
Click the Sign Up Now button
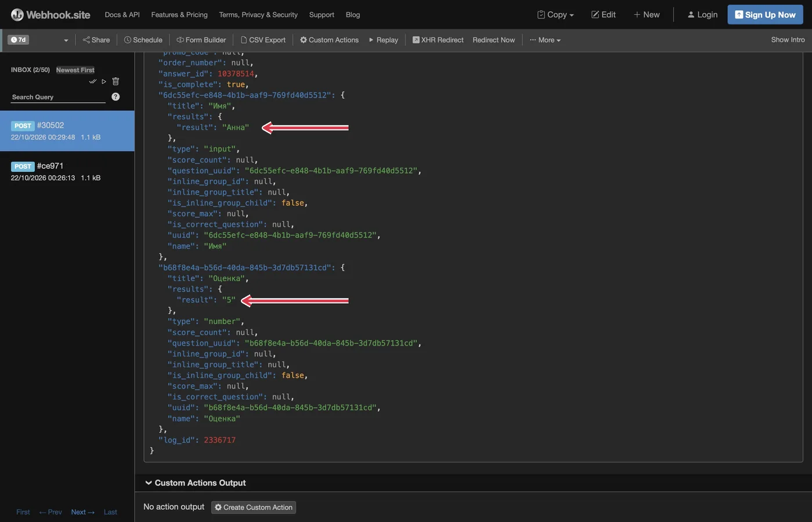[x=765, y=15]
